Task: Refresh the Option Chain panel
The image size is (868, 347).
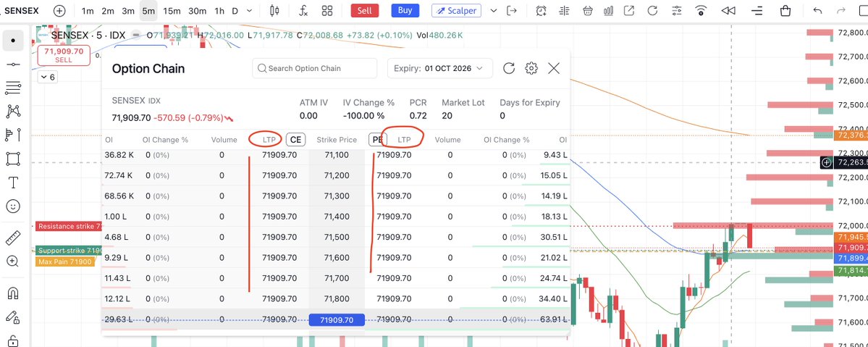Action: pyautogui.click(x=509, y=68)
